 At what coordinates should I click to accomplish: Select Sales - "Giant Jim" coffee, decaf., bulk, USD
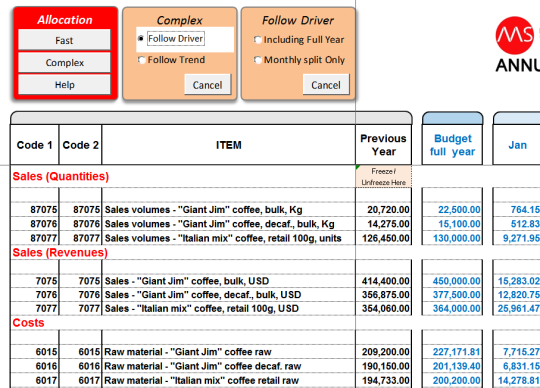point(229,295)
